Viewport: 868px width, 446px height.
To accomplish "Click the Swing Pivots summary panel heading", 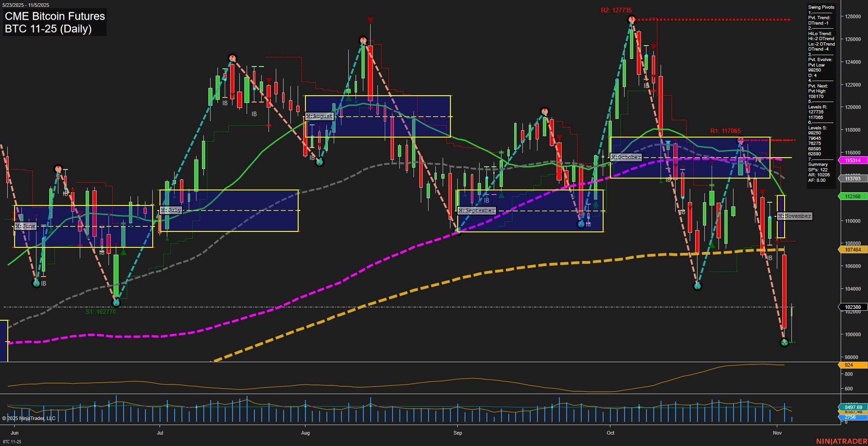I will pyautogui.click(x=821, y=7).
